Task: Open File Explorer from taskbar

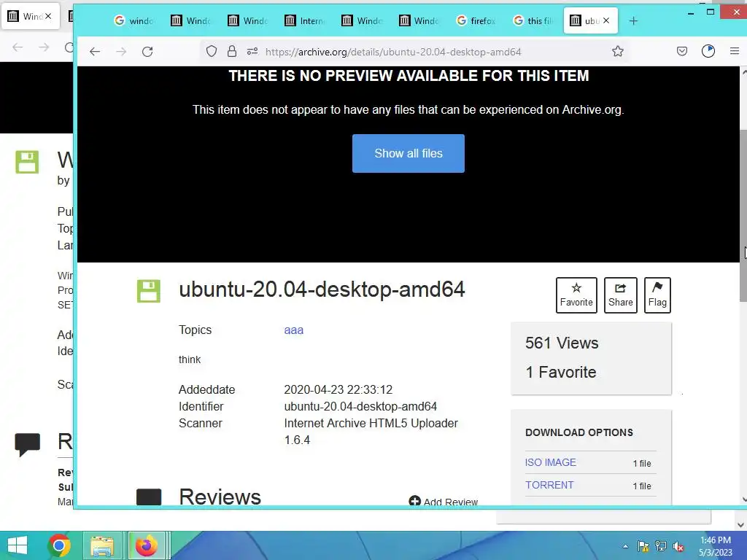Action: (x=102, y=545)
